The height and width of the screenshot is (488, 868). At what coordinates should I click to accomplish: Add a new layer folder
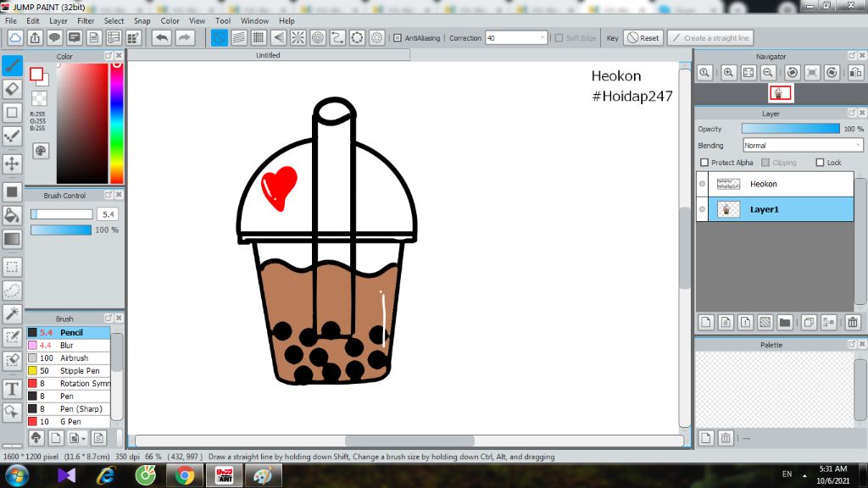click(x=784, y=322)
